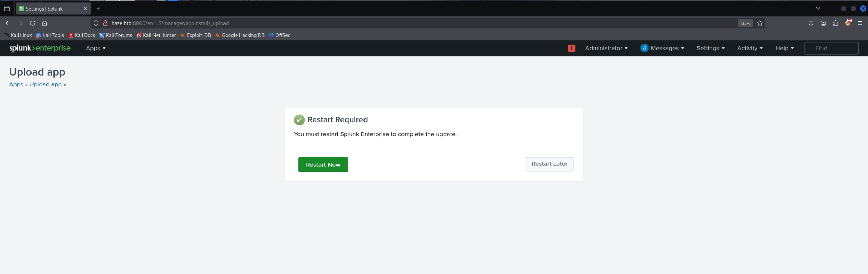Open a new browser tab
868x274 pixels.
98,9
